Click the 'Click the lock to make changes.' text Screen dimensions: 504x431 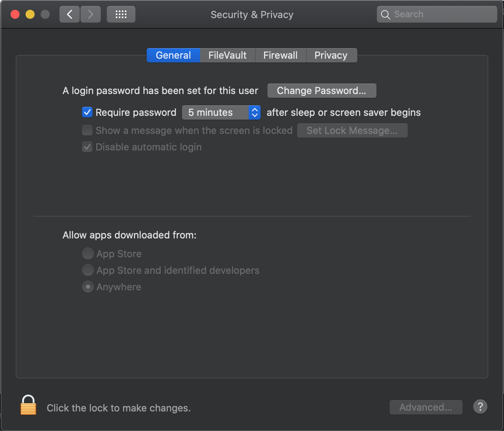(119, 408)
